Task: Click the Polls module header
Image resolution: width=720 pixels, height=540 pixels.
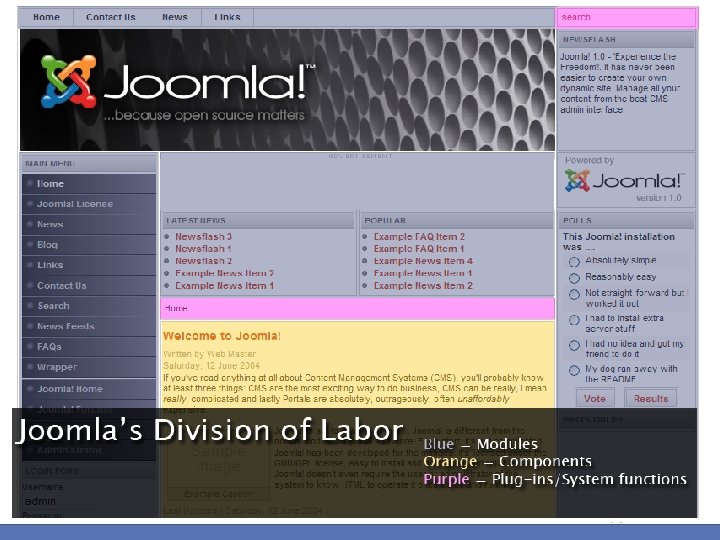Action: click(x=626, y=220)
